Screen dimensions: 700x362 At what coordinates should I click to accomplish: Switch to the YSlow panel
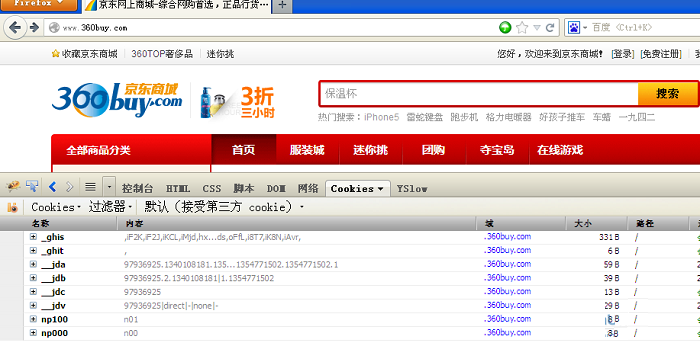[412, 189]
